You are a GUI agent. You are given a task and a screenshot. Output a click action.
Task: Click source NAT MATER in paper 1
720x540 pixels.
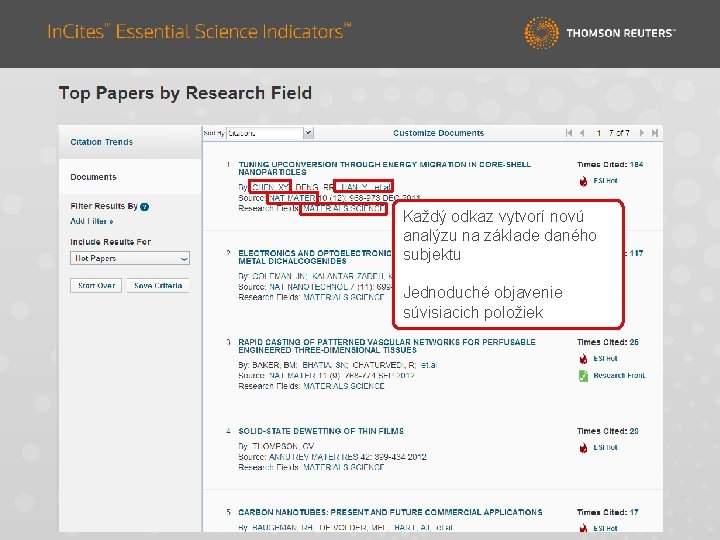(292, 198)
